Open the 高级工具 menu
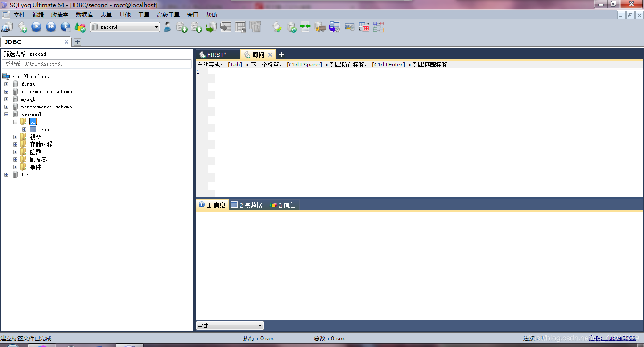Image resolution: width=644 pixels, height=347 pixels. click(x=168, y=15)
